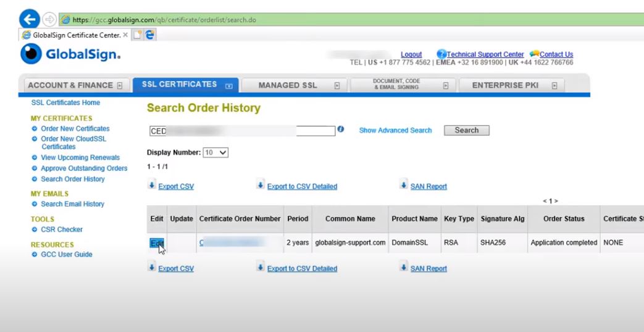
Task: Click the 2 years period cell
Action: [x=298, y=243]
